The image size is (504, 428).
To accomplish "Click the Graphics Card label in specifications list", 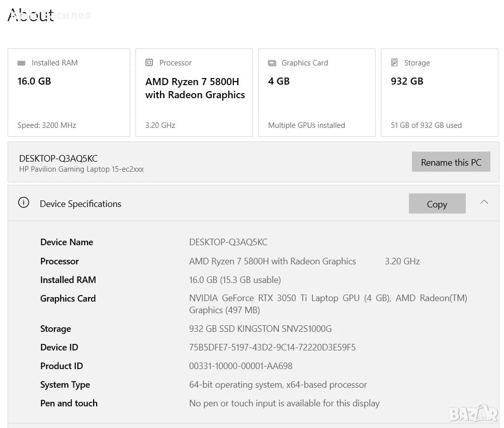I will pos(68,299).
